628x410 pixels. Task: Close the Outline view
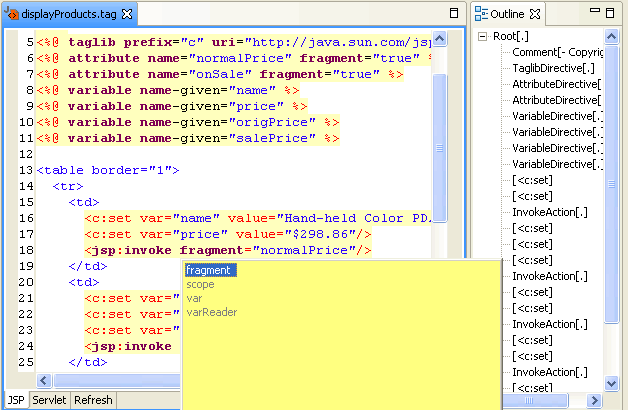coord(535,14)
